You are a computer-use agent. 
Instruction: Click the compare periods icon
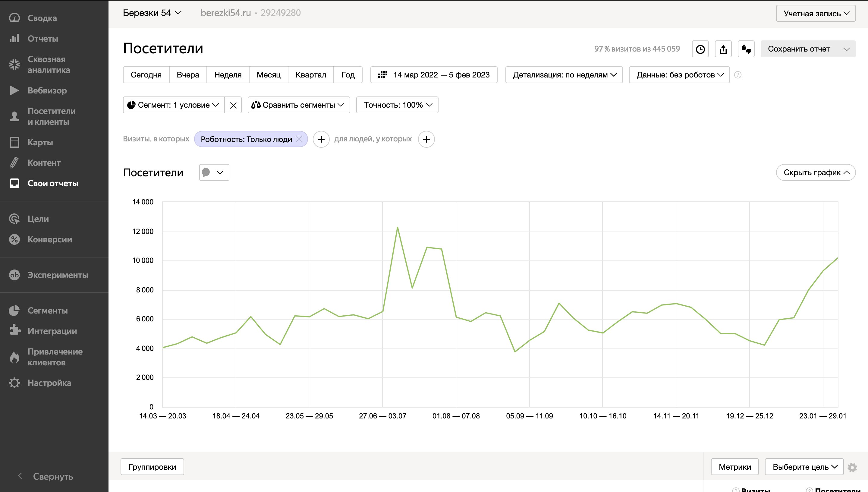746,49
